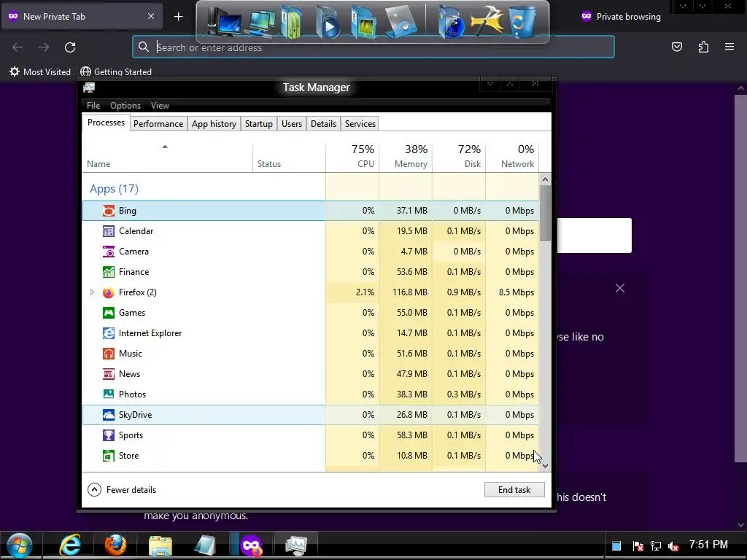Sort processes by CPU column
Image resolution: width=747 pixels, height=560 pixels.
tap(352, 156)
